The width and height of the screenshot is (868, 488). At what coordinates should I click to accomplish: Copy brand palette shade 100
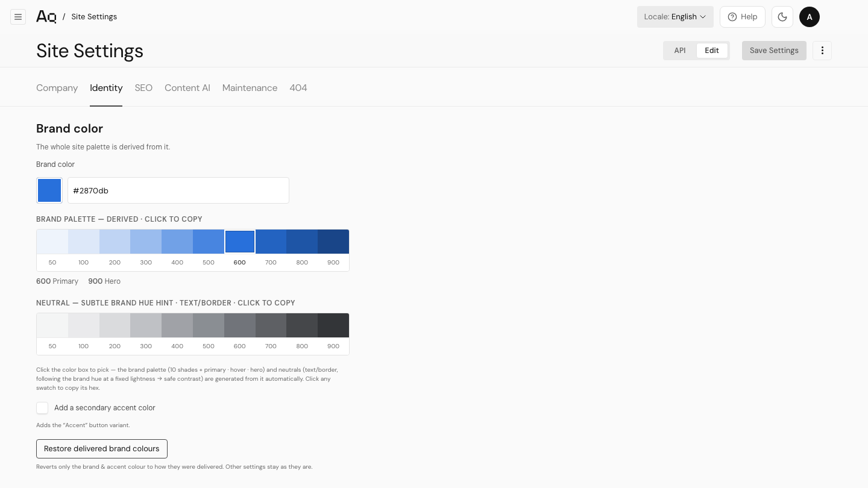[x=84, y=242]
